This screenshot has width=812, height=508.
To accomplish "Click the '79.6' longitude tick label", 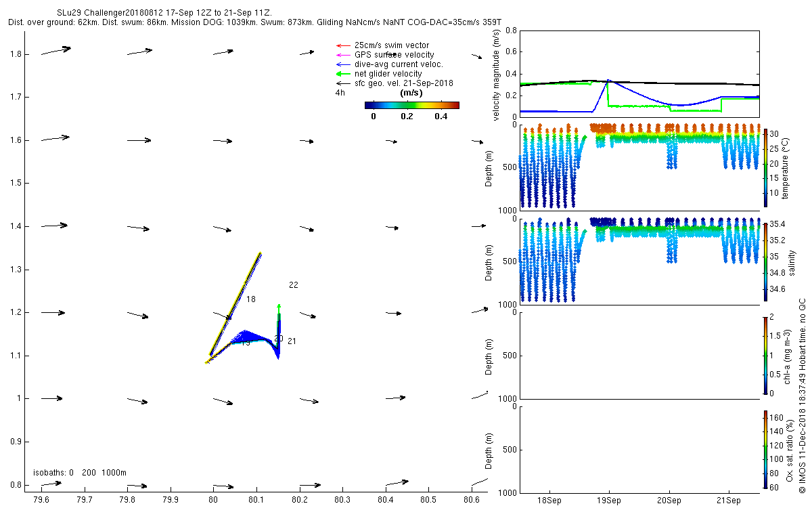I will 41,500.
